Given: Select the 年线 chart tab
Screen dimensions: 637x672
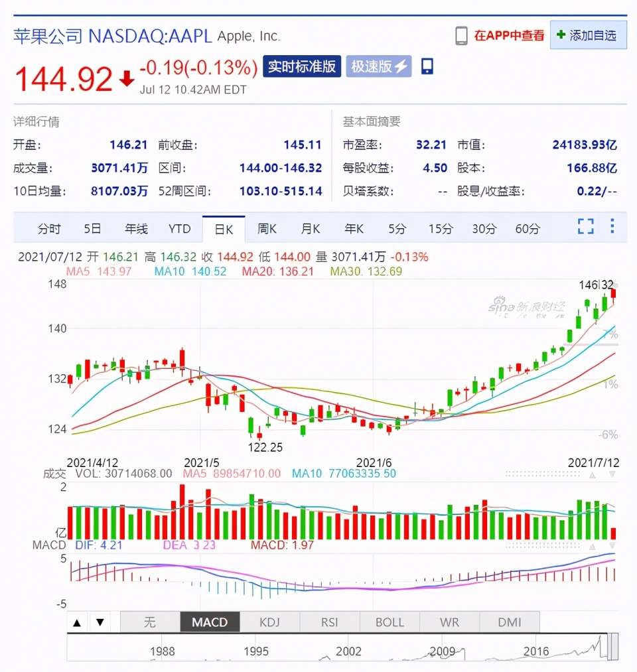Looking at the screenshot, I should 136,229.
